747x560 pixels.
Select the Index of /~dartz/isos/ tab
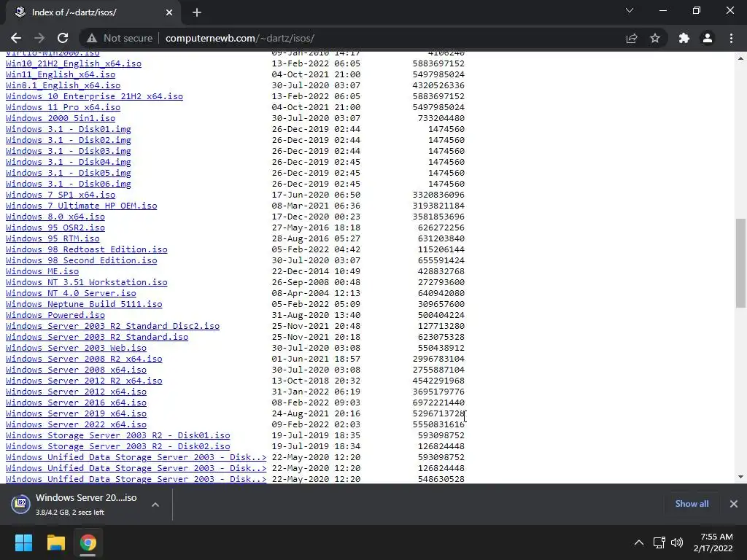click(x=93, y=12)
